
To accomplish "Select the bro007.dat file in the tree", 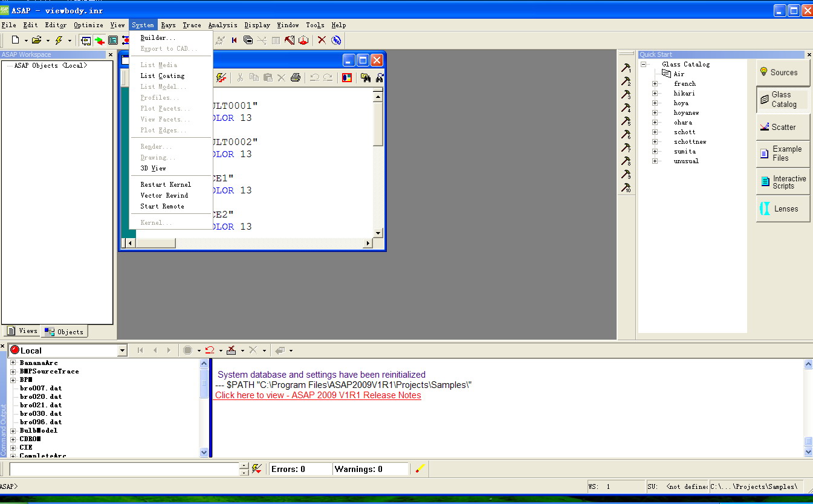I will (40, 388).
